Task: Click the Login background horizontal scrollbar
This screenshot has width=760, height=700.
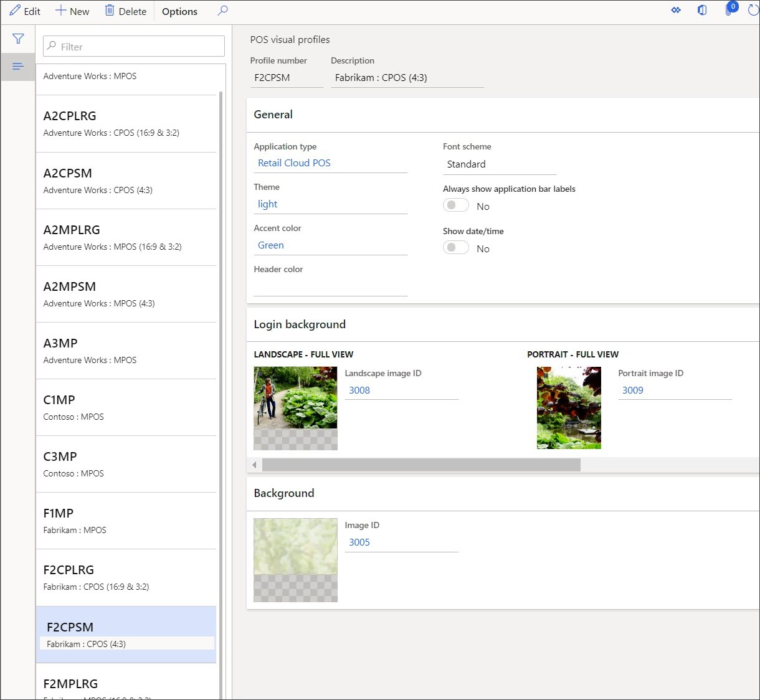Action: (x=421, y=465)
